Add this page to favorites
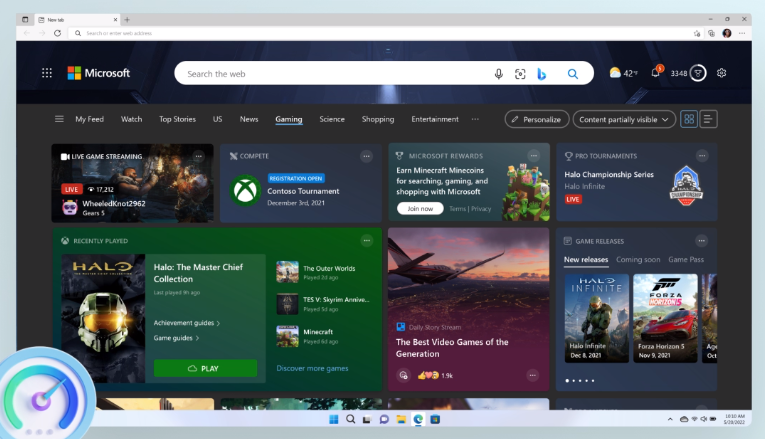This screenshot has height=439, width=765. click(697, 33)
